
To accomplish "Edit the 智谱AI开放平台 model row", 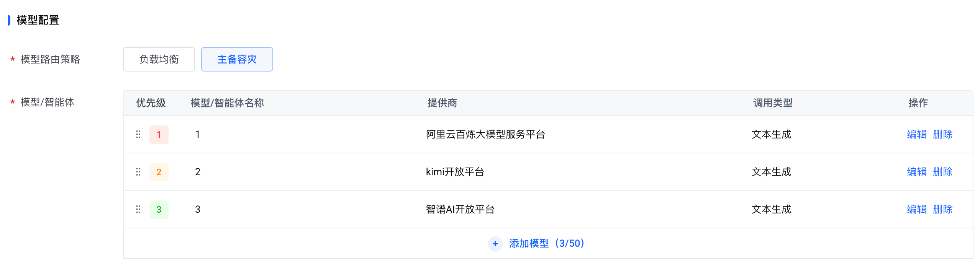I will coord(916,209).
